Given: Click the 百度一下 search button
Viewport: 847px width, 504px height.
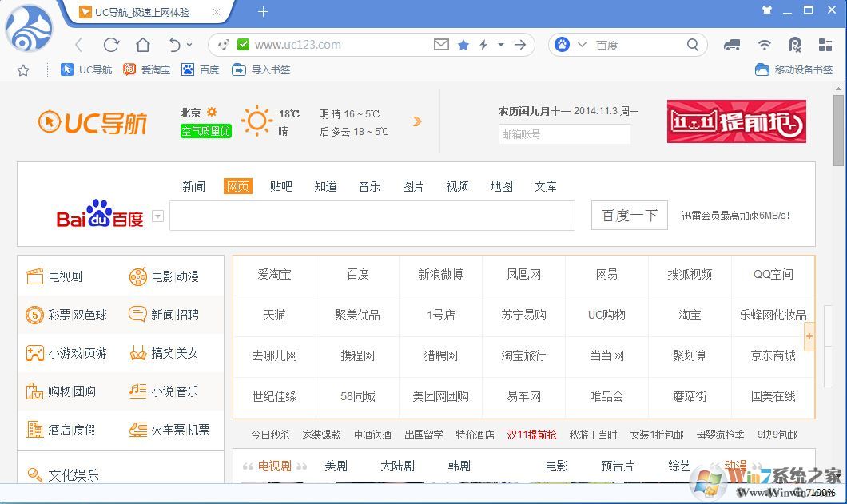Looking at the screenshot, I should click(x=628, y=215).
